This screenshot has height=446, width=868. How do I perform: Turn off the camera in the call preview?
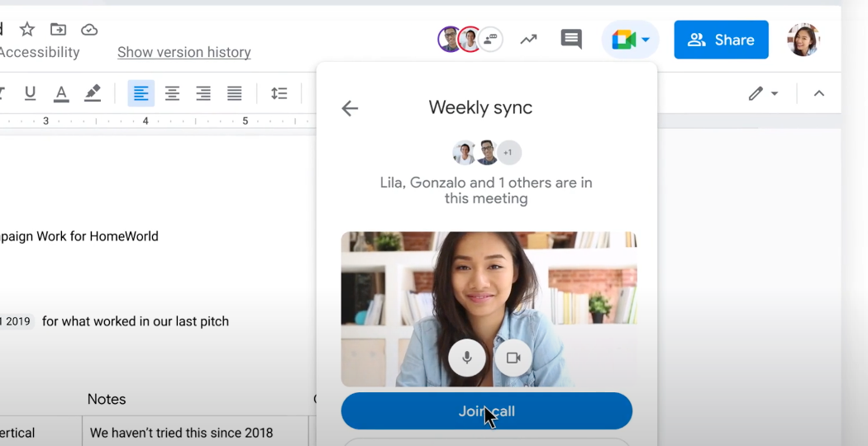click(x=513, y=358)
